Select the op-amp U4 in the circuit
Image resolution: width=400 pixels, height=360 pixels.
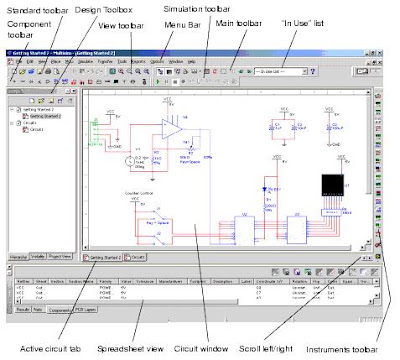click(x=171, y=129)
